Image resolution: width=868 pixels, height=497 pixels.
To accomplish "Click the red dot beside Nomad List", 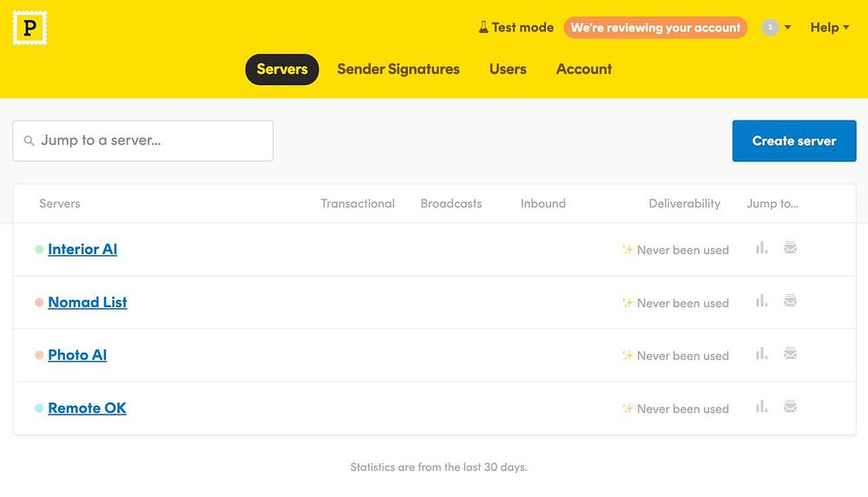I will pyautogui.click(x=39, y=303).
